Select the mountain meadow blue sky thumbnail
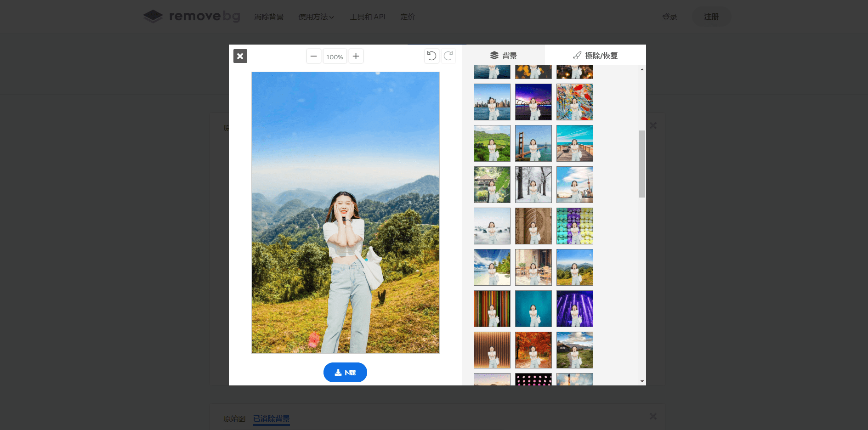This screenshot has width=868, height=430. point(575,267)
